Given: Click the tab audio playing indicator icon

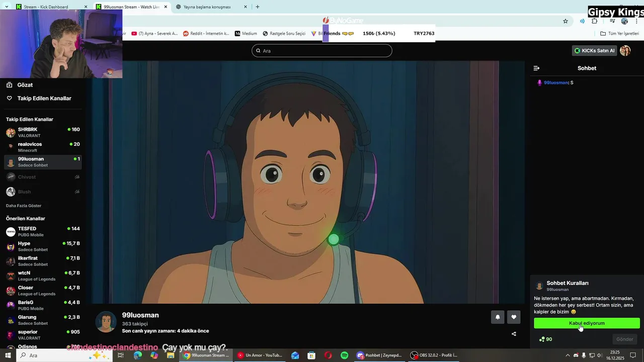Looking at the screenshot, I should (582, 21).
